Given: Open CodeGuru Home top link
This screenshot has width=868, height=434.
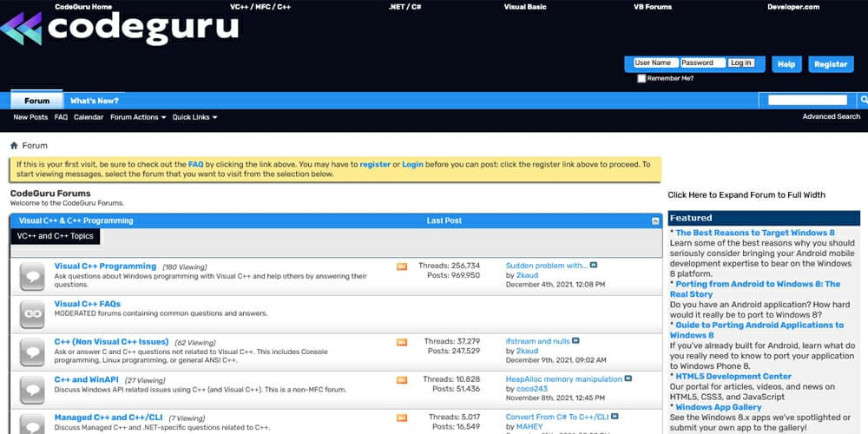Looking at the screenshot, I should coord(83,7).
